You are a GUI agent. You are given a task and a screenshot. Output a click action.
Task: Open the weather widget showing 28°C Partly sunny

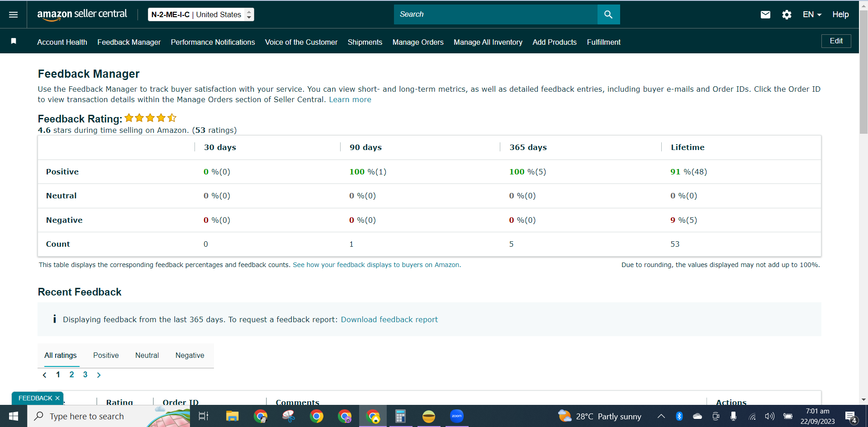[600, 416]
